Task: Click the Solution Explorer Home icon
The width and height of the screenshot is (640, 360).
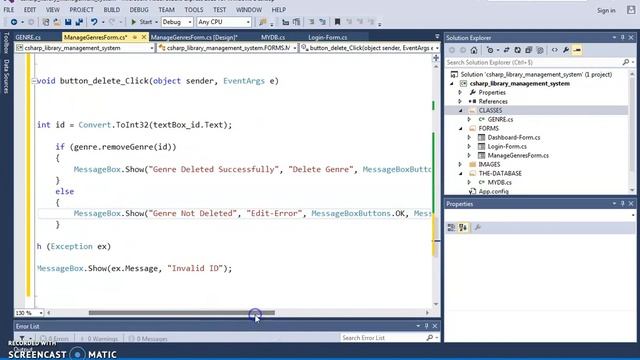Action: (x=474, y=50)
